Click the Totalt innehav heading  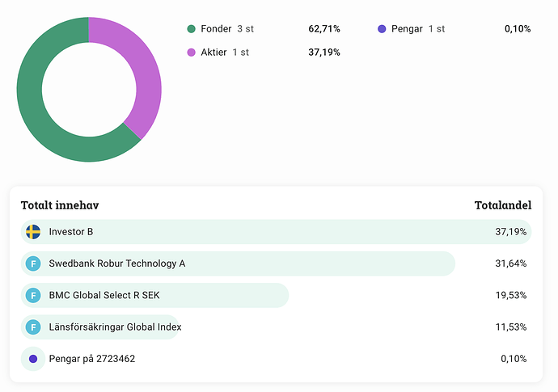tap(60, 205)
